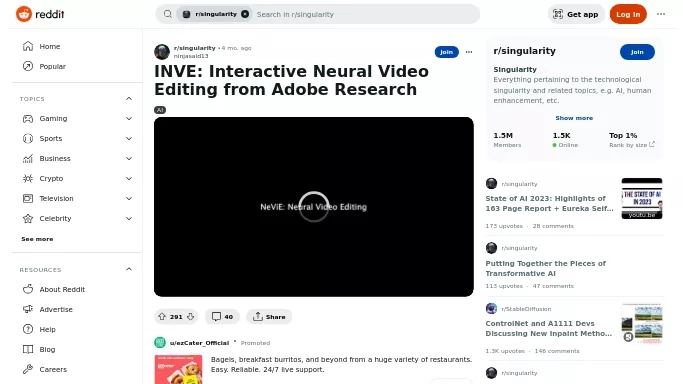
Task: Click the ControlNet post gallery thumbnail
Action: 642,323
